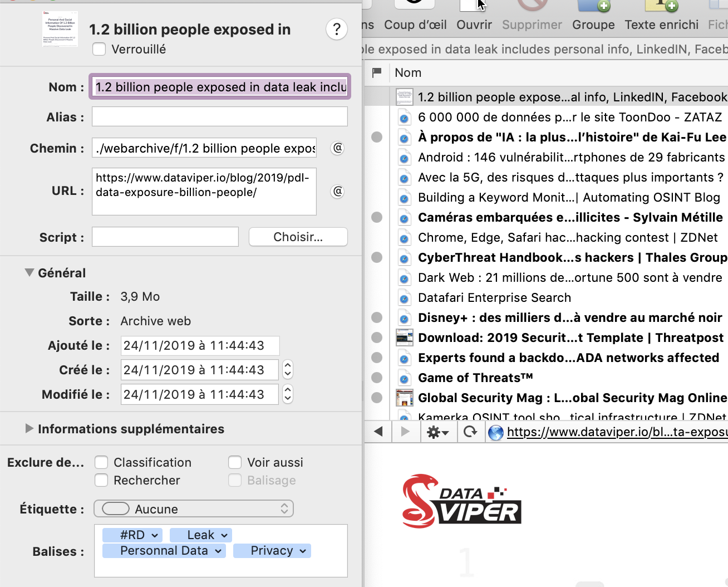Viewport: 728px width, 587px height.
Task: Click the Modifié le date field
Action: tap(200, 394)
